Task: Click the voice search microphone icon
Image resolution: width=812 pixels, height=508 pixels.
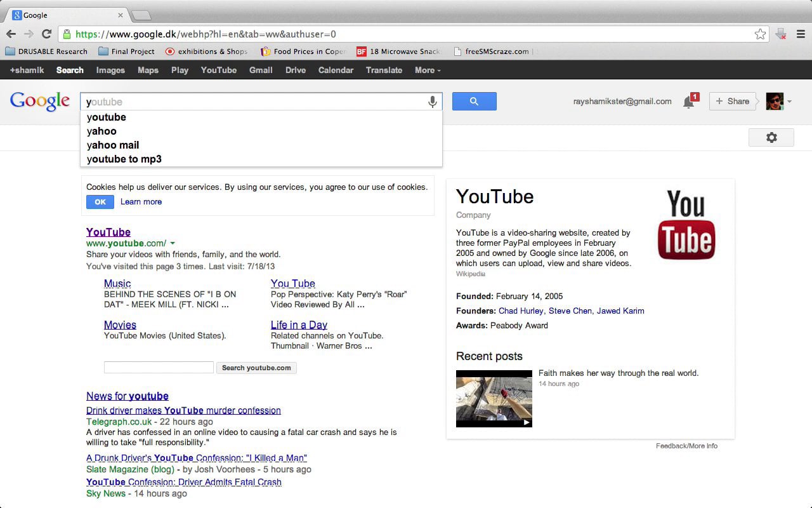Action: tap(433, 102)
